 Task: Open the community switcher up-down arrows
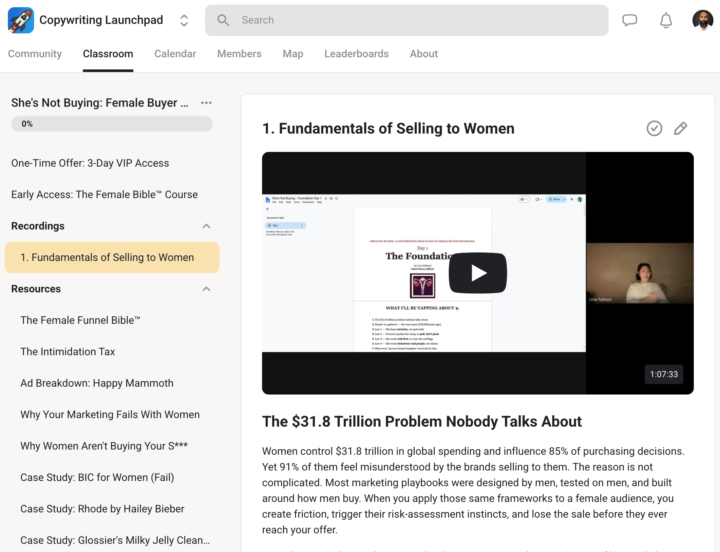[184, 20]
